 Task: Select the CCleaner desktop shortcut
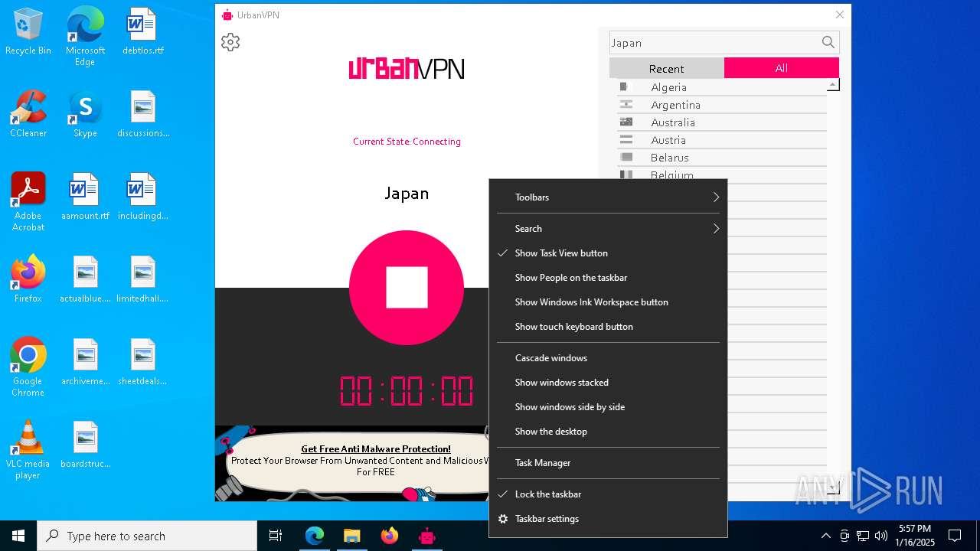click(28, 114)
